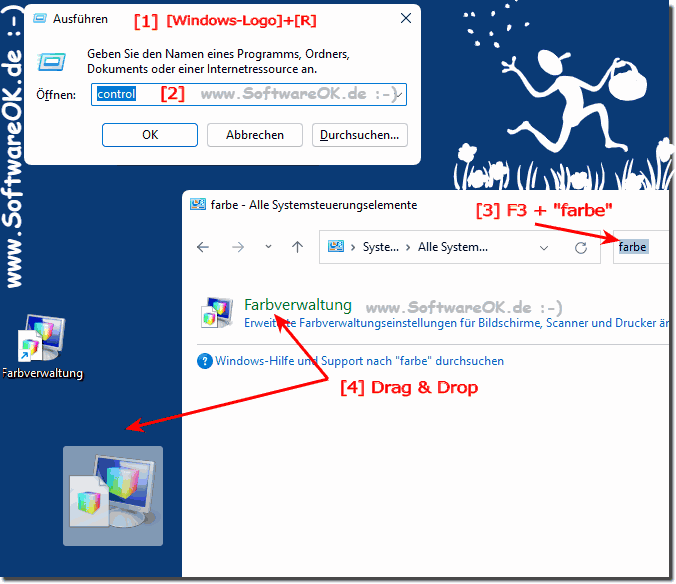This screenshot has height=584, width=676.
Task: Click the Durchsuchen... button
Action: point(360,135)
